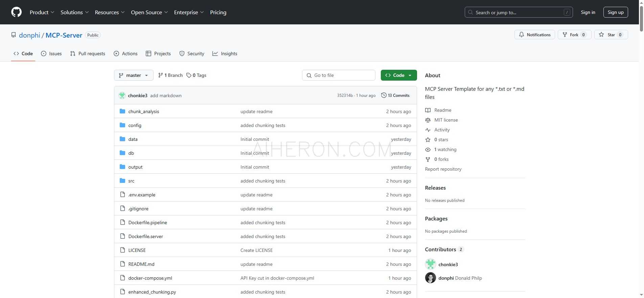Open the Security tab

[x=192, y=54]
